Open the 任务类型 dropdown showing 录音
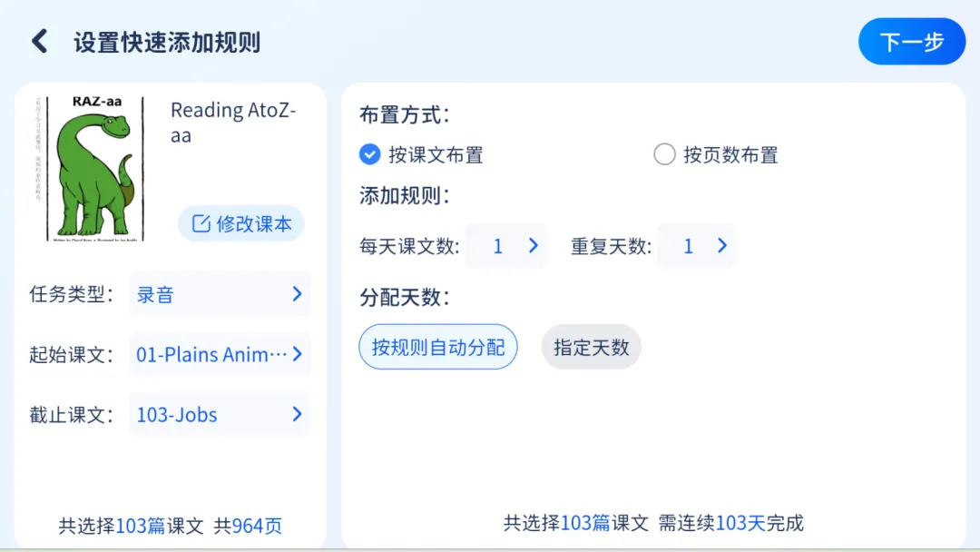Image resolution: width=980 pixels, height=552 pixels. click(x=220, y=294)
